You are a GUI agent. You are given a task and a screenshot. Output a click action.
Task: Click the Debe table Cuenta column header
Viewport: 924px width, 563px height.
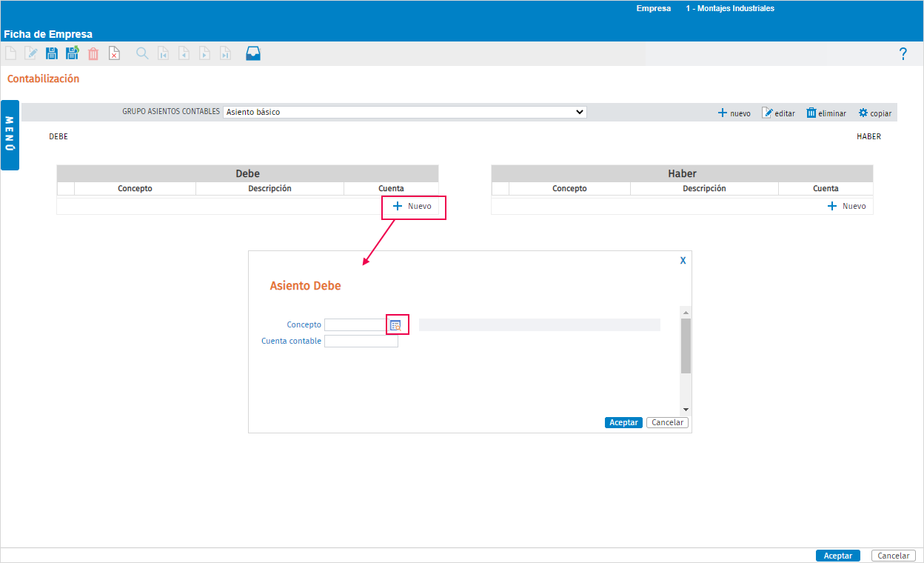click(391, 189)
